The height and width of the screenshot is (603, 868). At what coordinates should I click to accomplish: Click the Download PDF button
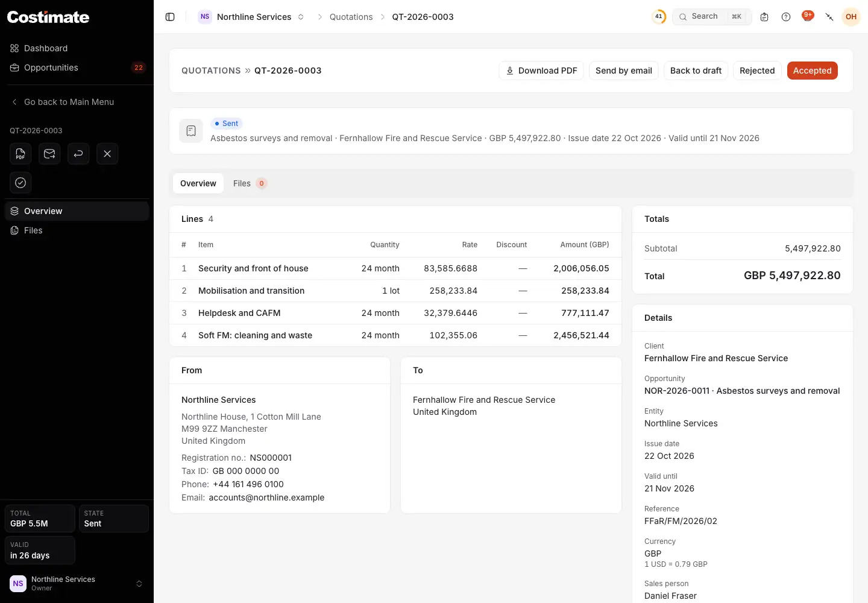(541, 71)
